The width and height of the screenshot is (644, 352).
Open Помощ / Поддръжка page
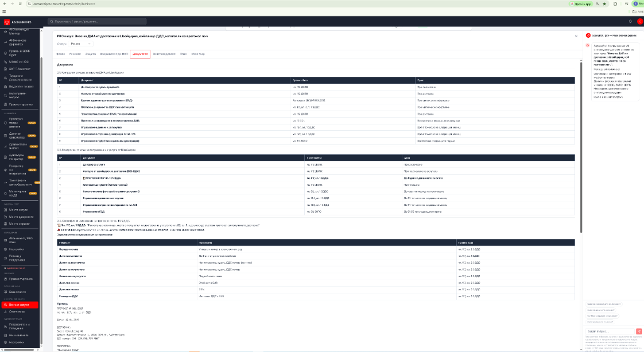click(x=19, y=258)
